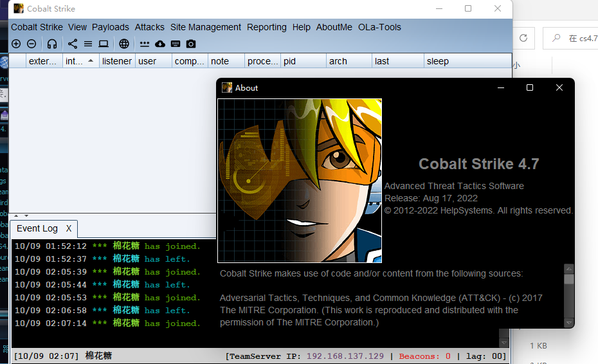Click the 01:52:12 joined log entry

tap(107, 246)
